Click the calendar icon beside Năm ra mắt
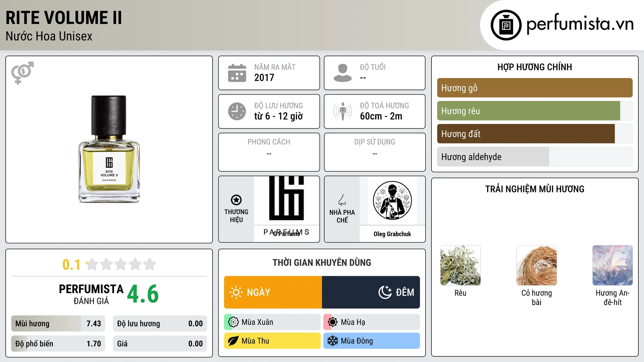Image resolution: width=644 pixels, height=362 pixels. (x=237, y=73)
